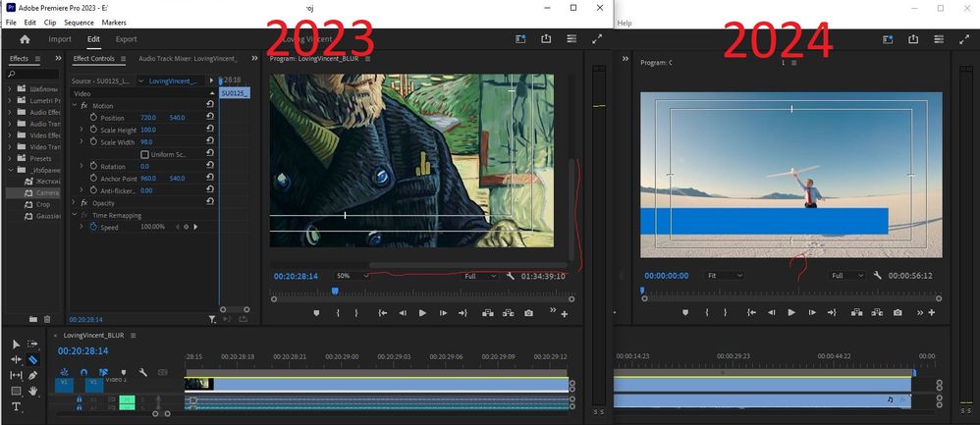The image size is (980, 425).
Task: Add a marker in the 2023 monitor
Action: point(316,313)
